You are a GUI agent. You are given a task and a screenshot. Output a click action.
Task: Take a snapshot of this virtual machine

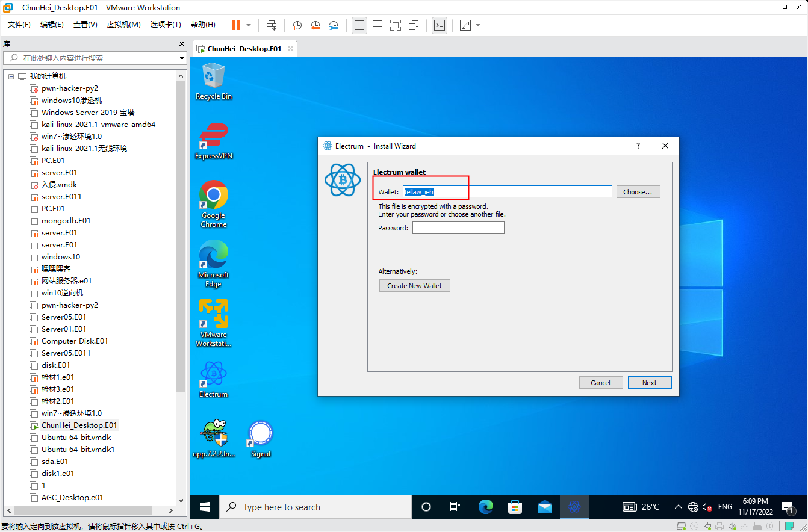pos(297,25)
